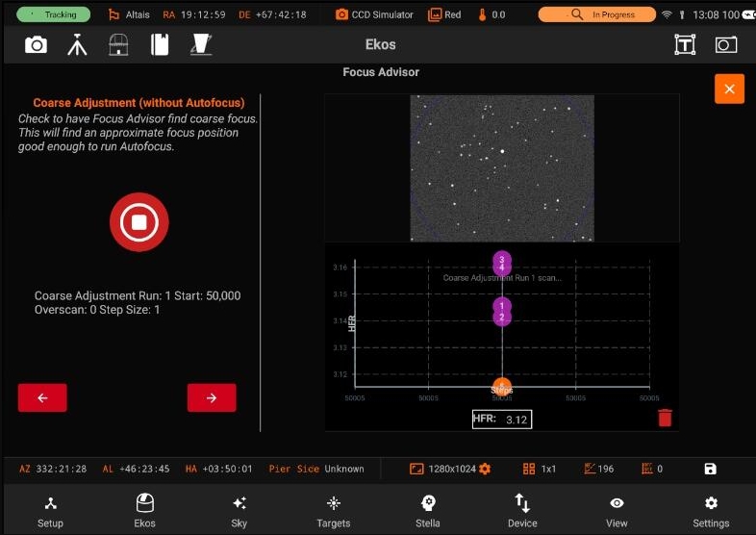Click the HFR value field 3.12
This screenshot has height=535, width=756.
pyautogui.click(x=502, y=420)
